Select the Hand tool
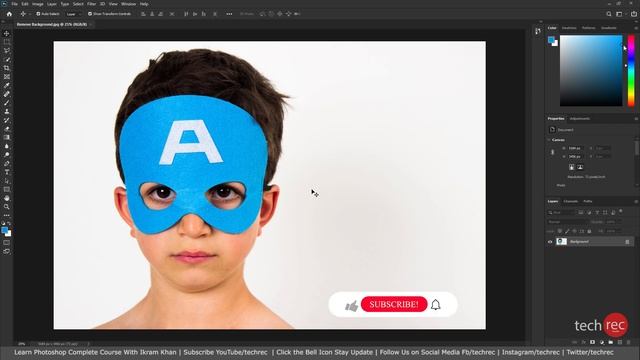The width and height of the screenshot is (640, 360). [7, 198]
